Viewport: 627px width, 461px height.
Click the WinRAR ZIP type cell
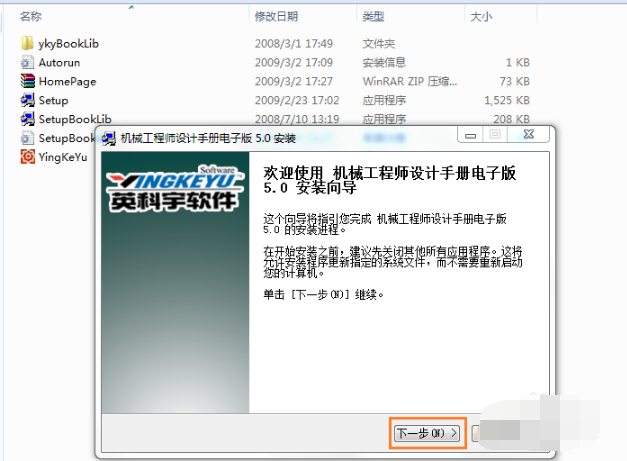pyautogui.click(x=410, y=81)
